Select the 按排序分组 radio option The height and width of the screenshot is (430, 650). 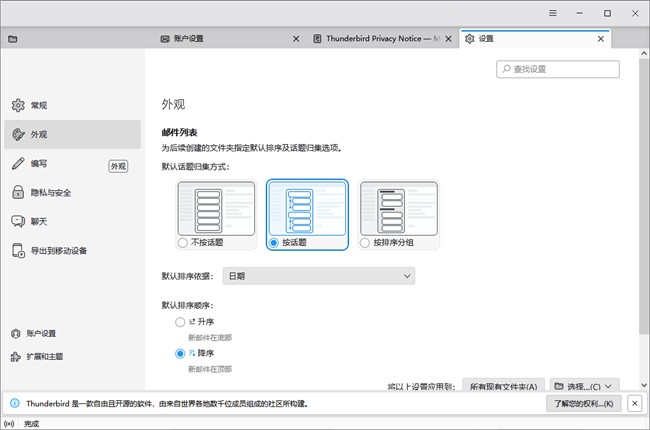click(366, 242)
